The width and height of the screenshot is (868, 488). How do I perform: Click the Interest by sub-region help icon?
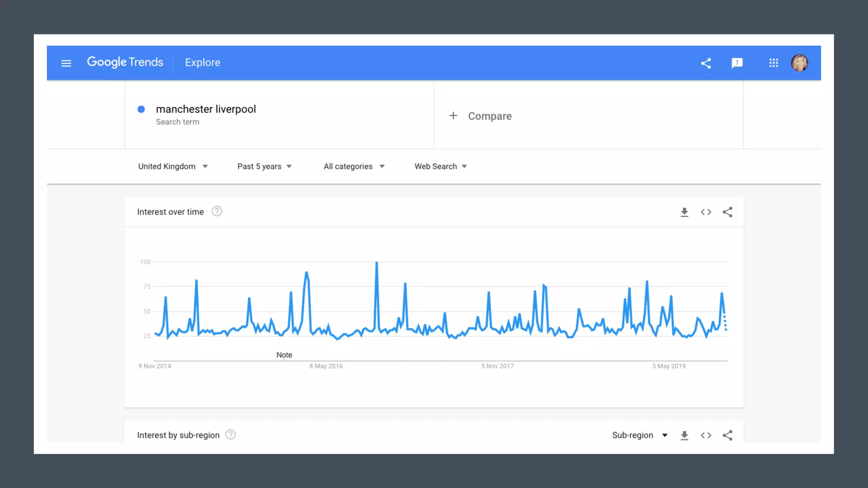point(230,435)
